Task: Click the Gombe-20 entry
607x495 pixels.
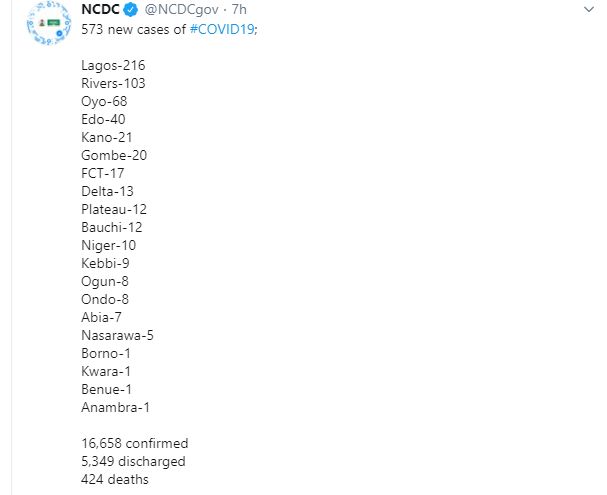Action: tap(114, 155)
